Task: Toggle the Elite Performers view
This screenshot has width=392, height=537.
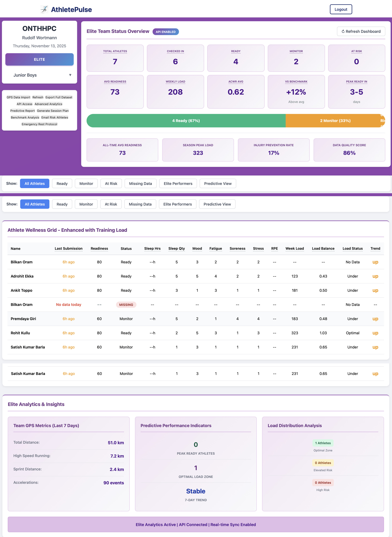Action: click(x=178, y=183)
